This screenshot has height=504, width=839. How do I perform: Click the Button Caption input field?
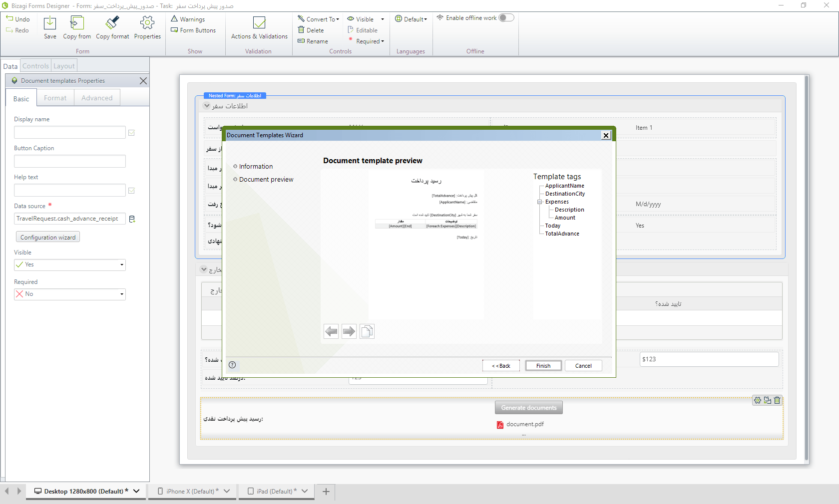[x=70, y=161]
